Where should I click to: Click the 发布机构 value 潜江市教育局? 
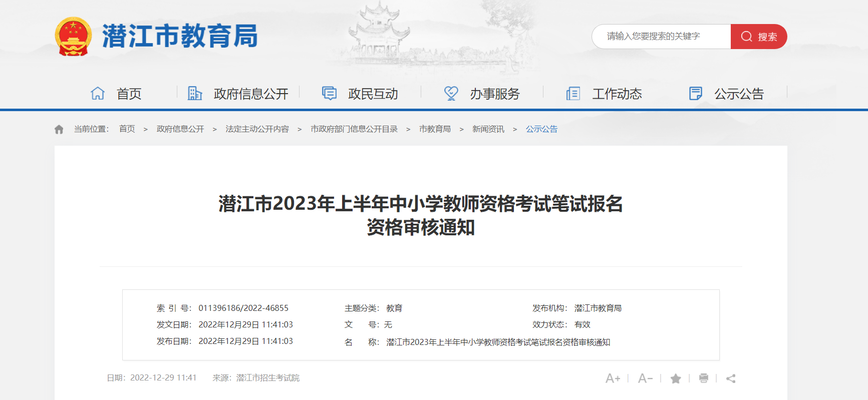(598, 308)
